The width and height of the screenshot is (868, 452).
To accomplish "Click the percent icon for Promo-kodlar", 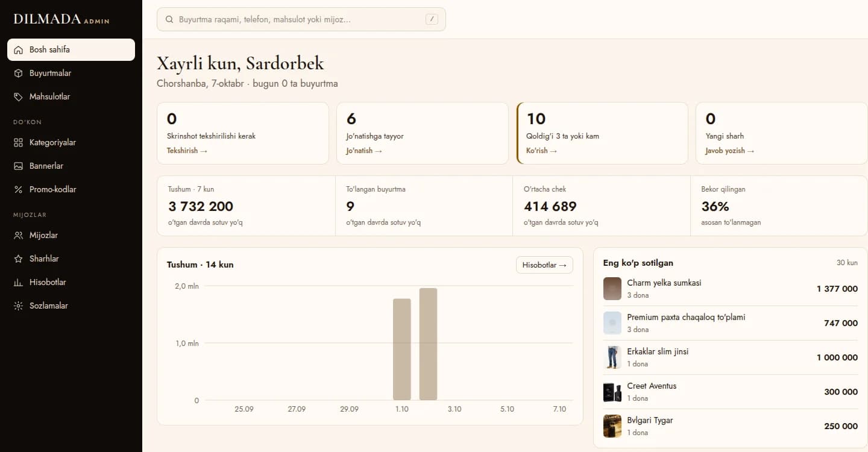I will [19, 190].
